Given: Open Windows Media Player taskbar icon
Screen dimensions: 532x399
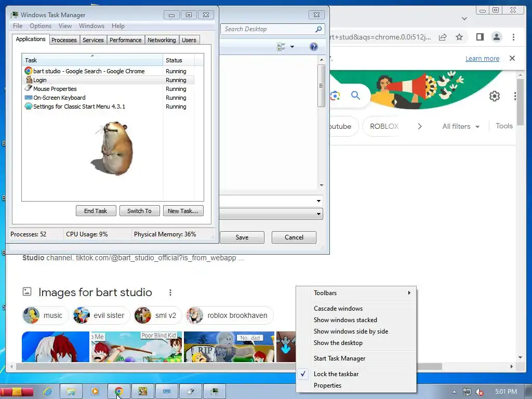Looking at the screenshot, I should (95, 392).
